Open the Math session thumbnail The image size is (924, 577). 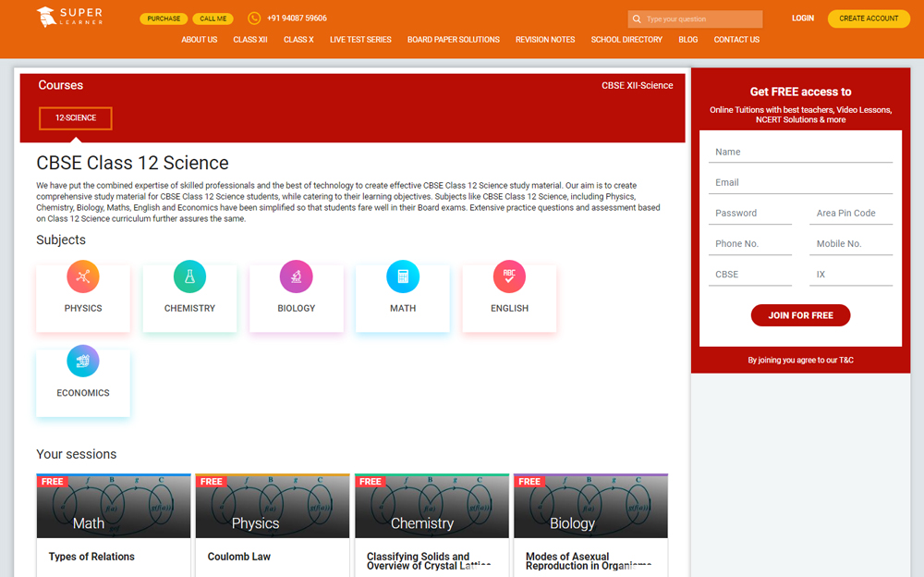click(114, 506)
